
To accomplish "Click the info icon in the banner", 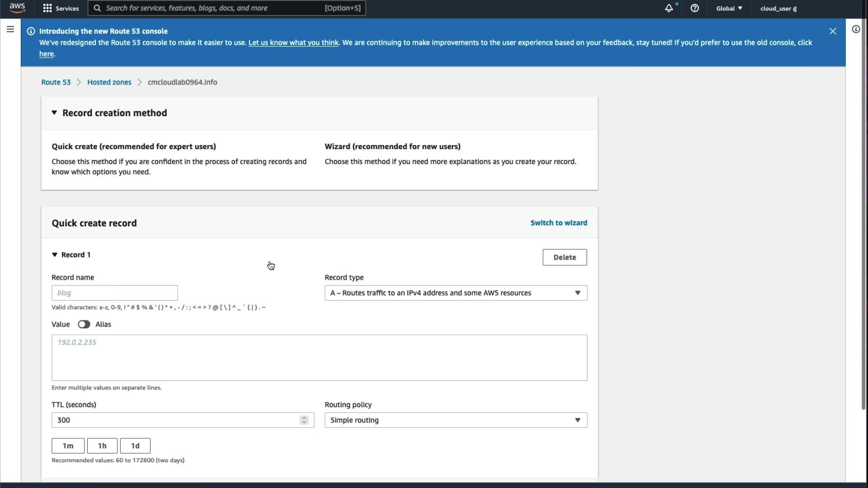I will 31,31.
